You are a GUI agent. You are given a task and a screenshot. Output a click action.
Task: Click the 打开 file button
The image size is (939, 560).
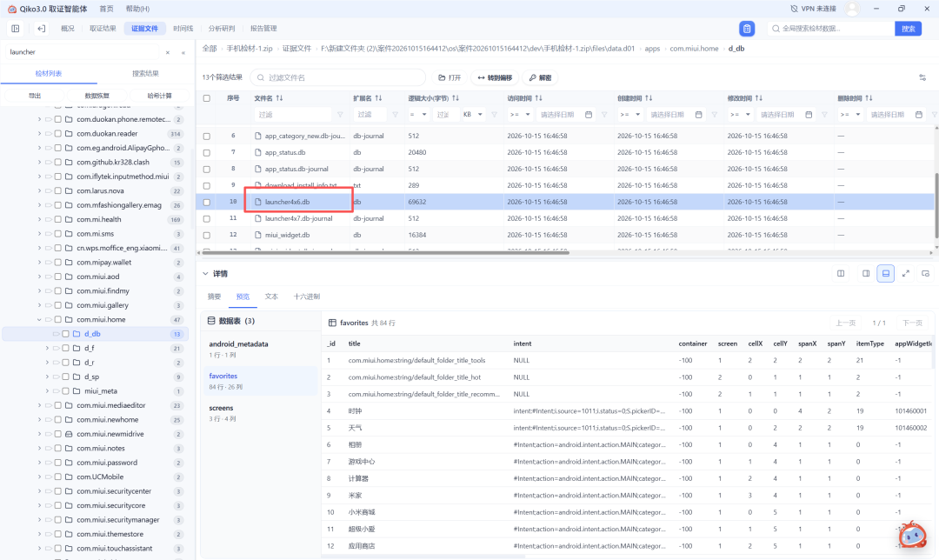(450, 78)
